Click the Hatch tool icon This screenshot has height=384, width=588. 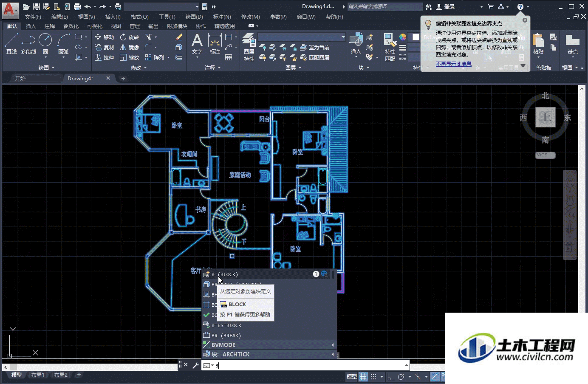point(79,57)
